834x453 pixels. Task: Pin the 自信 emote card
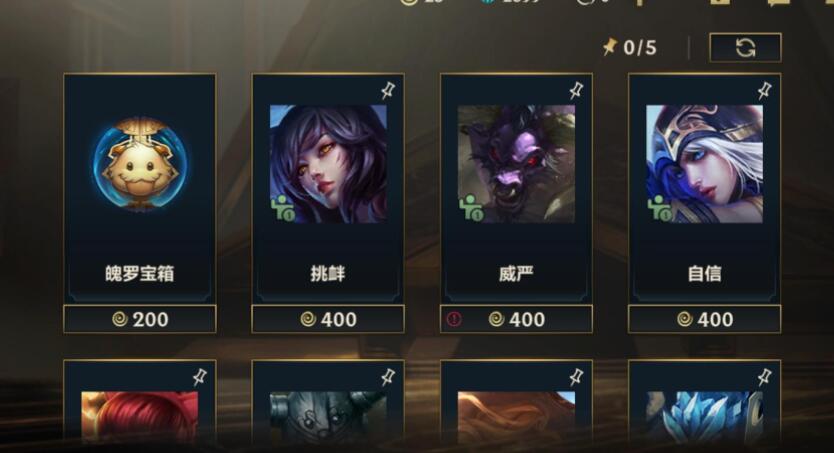765,91
